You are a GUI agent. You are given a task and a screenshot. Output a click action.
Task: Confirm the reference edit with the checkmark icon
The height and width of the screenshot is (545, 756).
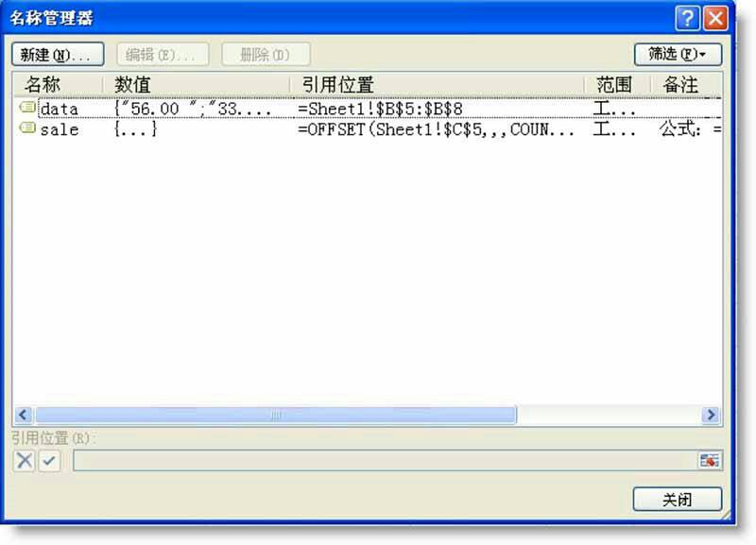pyautogui.click(x=49, y=461)
